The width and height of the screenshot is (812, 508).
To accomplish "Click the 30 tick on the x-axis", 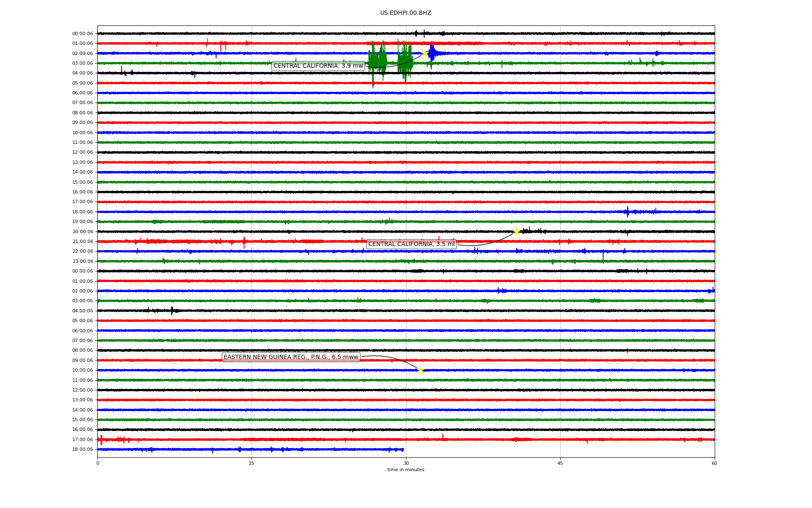I will point(406,463).
